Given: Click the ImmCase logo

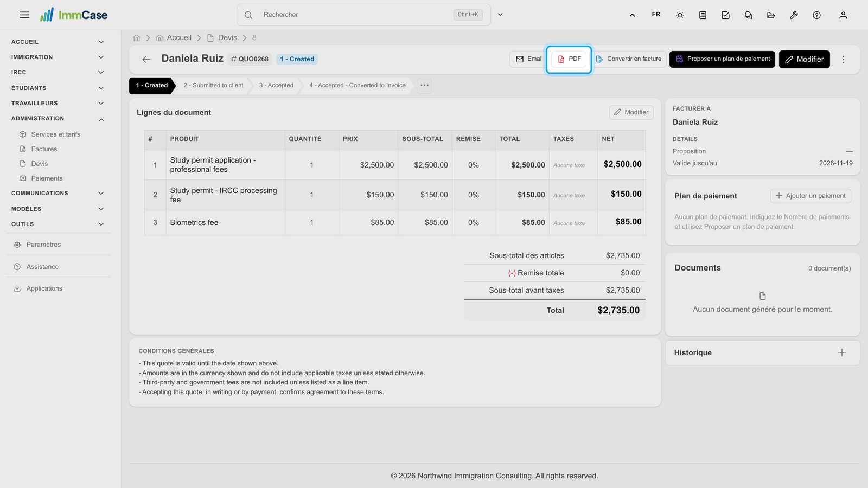Looking at the screenshot, I should [74, 15].
